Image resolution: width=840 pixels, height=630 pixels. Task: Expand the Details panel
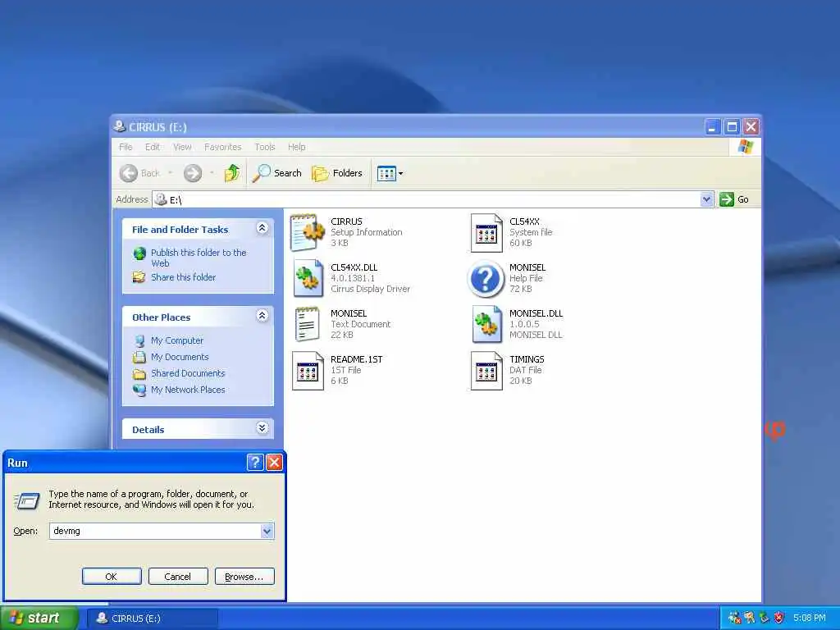pyautogui.click(x=262, y=428)
